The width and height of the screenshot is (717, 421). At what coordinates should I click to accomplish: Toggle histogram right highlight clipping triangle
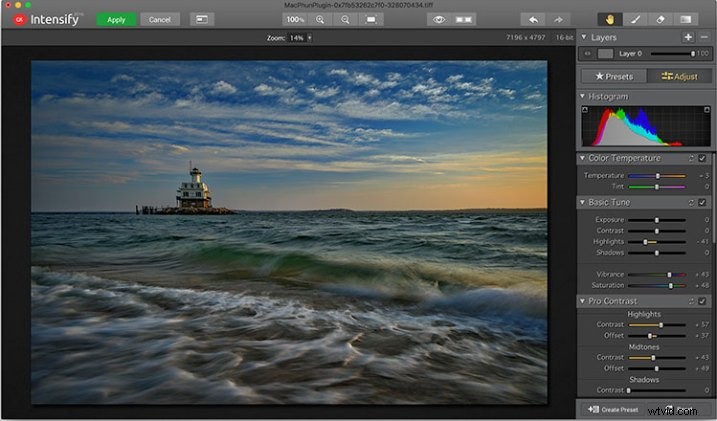707,110
